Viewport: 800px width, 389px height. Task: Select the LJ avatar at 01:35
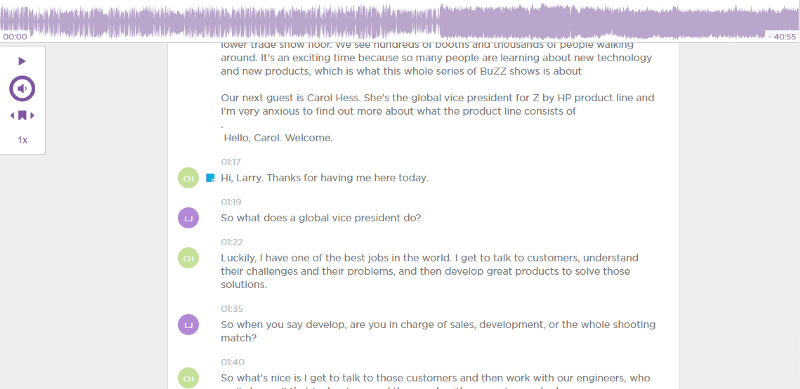tap(188, 325)
